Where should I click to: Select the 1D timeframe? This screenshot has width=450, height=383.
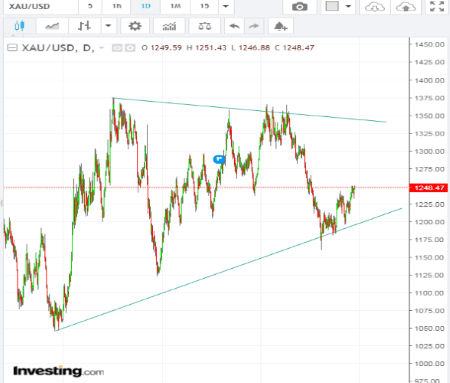(x=146, y=6)
